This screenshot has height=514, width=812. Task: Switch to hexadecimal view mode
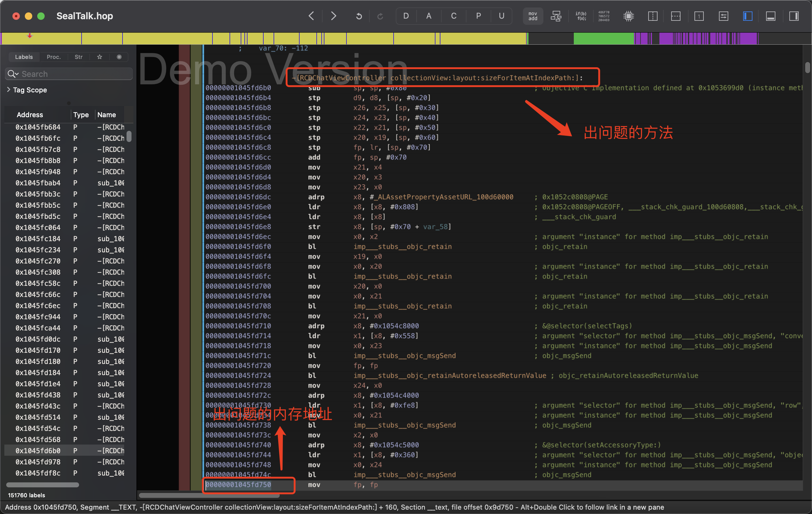coord(603,16)
